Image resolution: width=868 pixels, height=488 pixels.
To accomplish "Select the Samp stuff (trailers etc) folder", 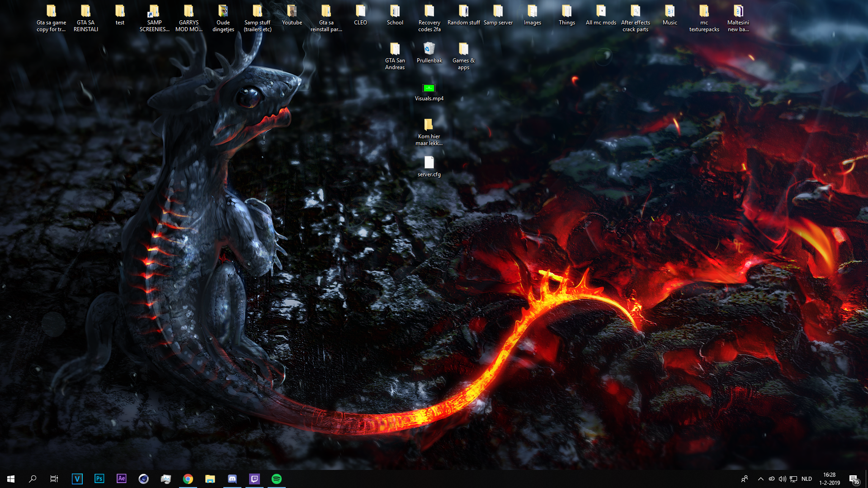I will point(258,18).
